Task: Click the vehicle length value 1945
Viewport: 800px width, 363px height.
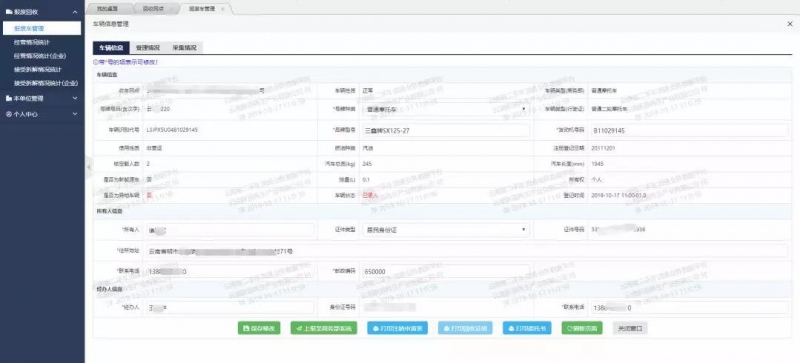Action: pos(596,164)
